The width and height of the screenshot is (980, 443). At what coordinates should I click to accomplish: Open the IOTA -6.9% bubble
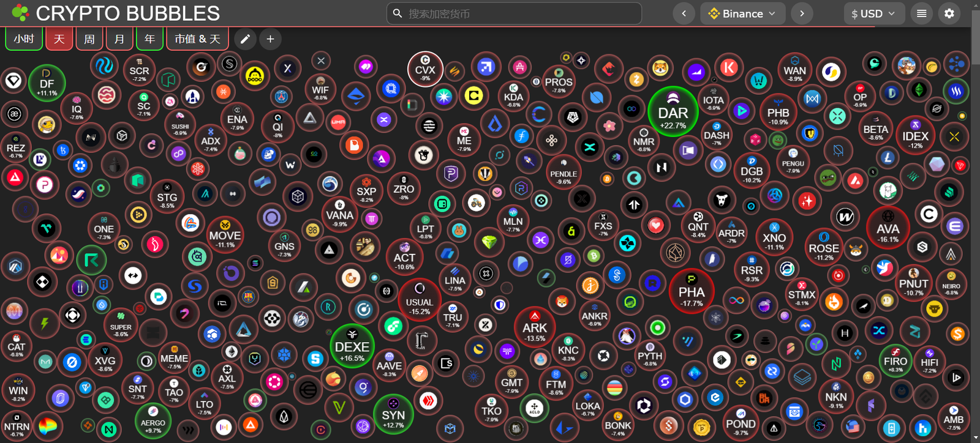tap(714, 100)
